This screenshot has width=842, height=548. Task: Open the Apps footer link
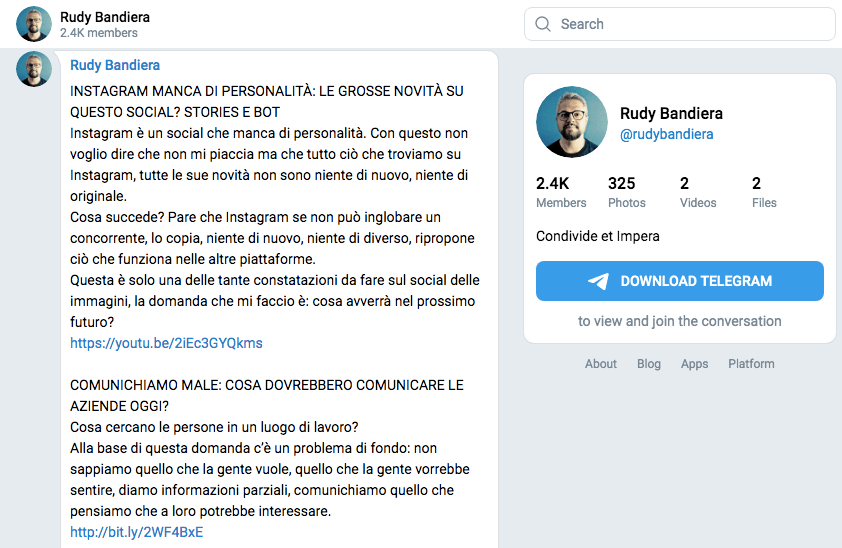pos(694,364)
